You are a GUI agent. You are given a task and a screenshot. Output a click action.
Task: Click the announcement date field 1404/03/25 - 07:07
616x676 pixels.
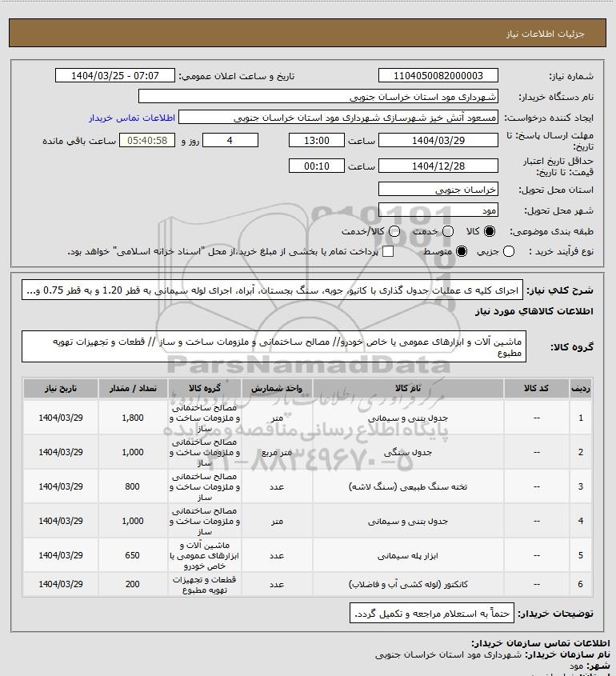click(x=115, y=75)
